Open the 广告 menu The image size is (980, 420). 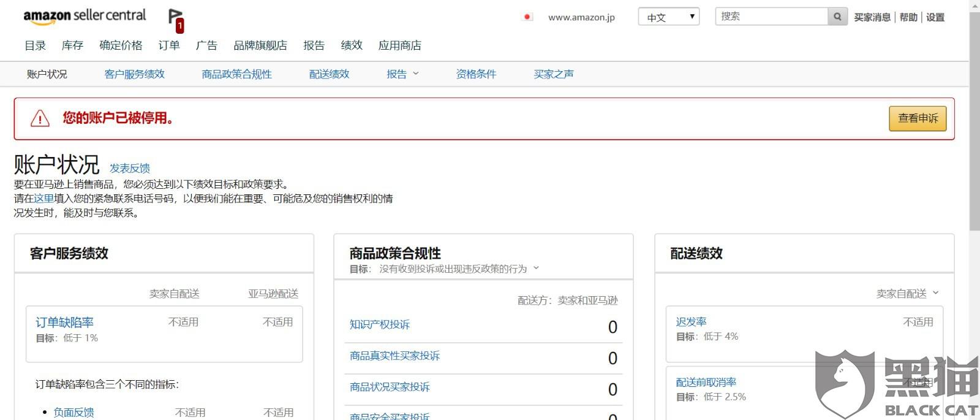click(x=206, y=45)
